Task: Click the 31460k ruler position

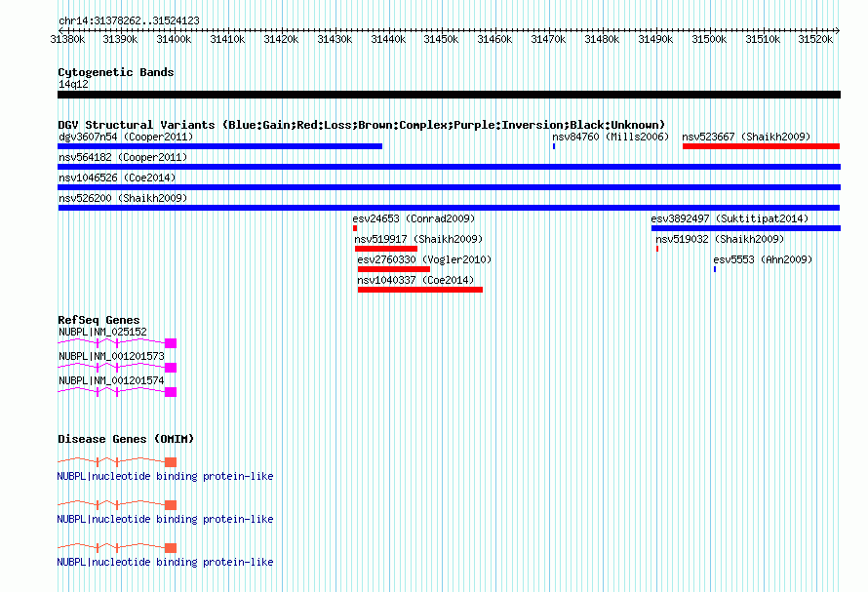Action: pos(494,39)
